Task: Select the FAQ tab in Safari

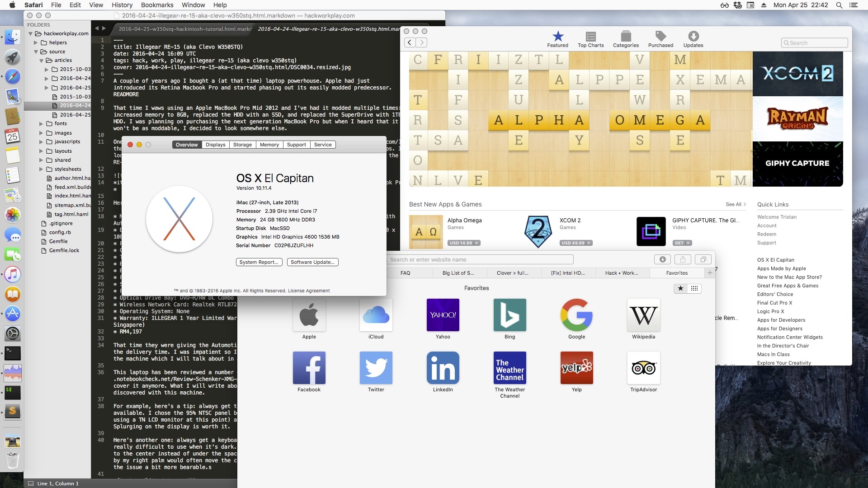Action: point(405,273)
